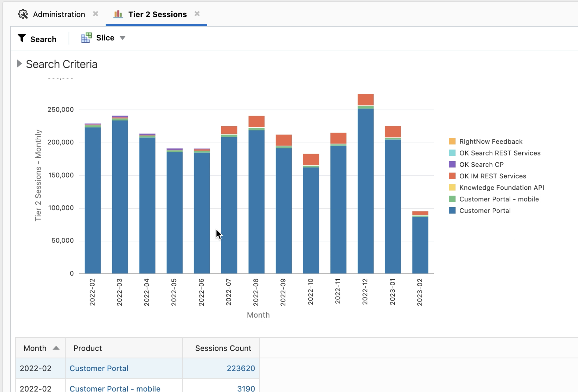Click the RightNow Feedback legend swatch
The image size is (578, 392).
[x=452, y=141]
